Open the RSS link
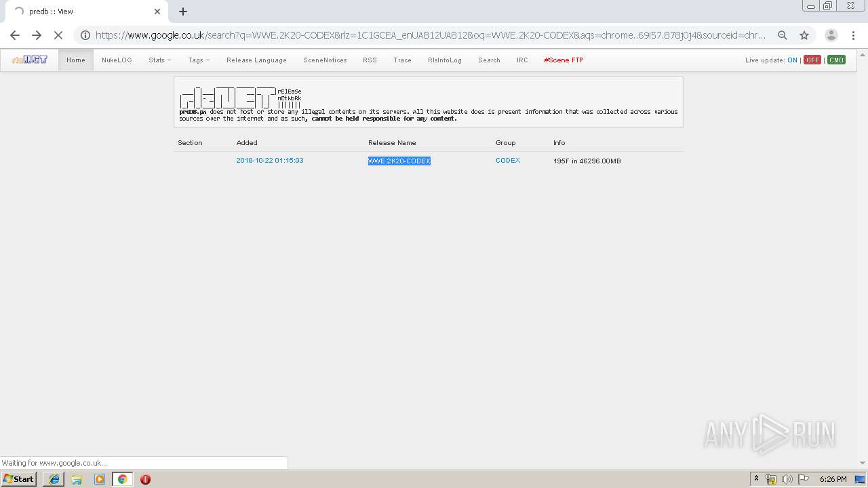 [x=370, y=60]
